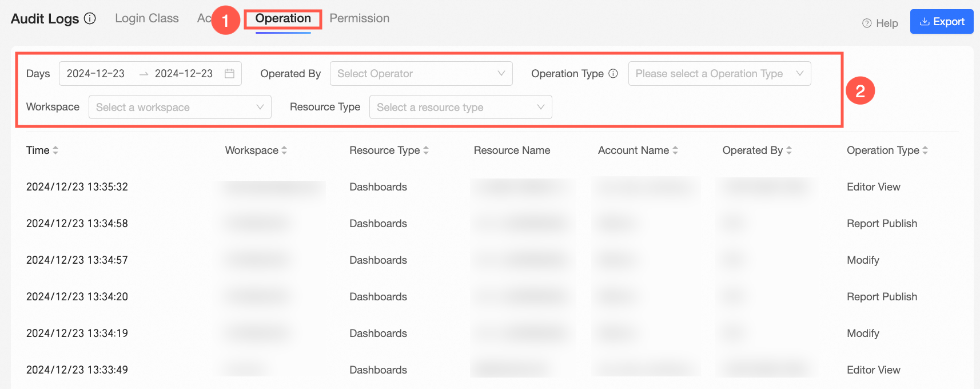Click Dashboards in the 13:33:49 row
Viewport: 980px width, 389px height.
coord(379,370)
